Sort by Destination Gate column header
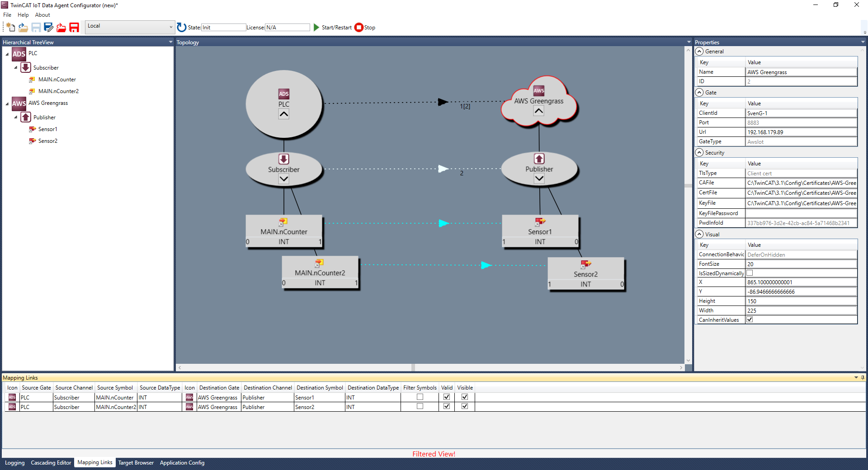This screenshot has width=868, height=470. click(x=219, y=388)
